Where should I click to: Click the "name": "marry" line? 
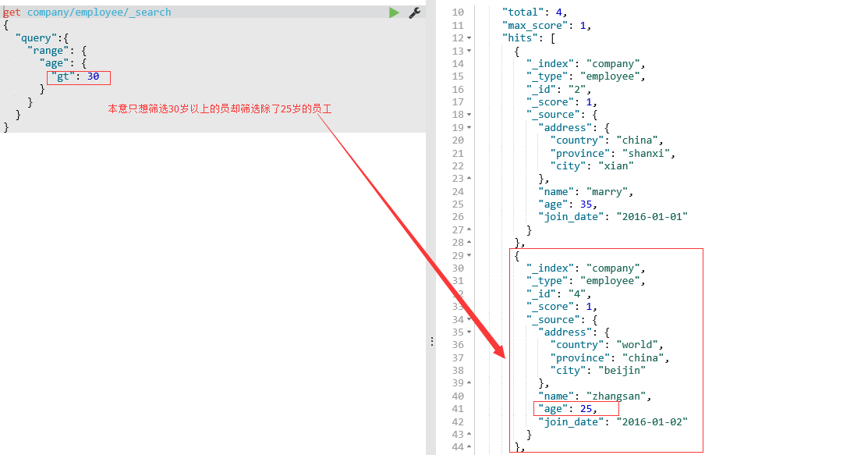click(x=586, y=192)
